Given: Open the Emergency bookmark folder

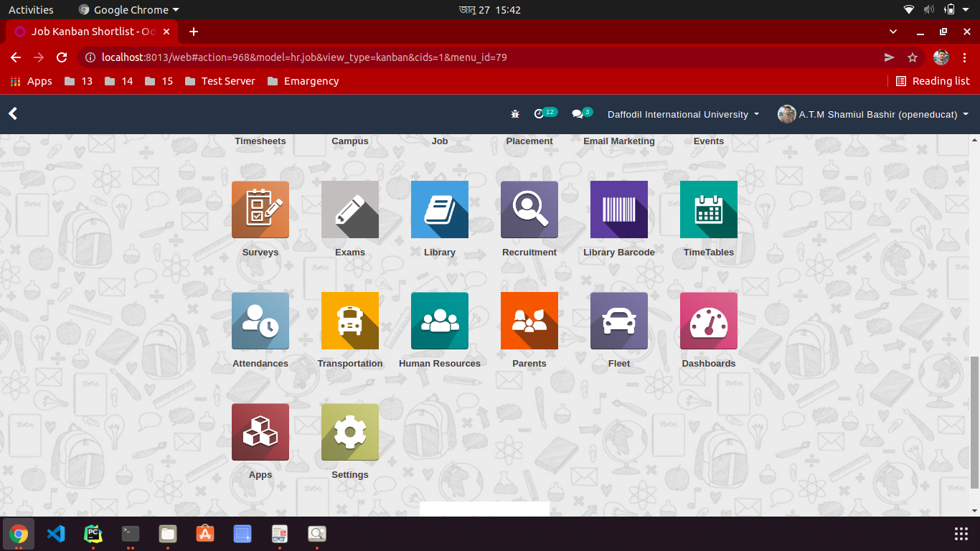Looking at the screenshot, I should tap(303, 81).
